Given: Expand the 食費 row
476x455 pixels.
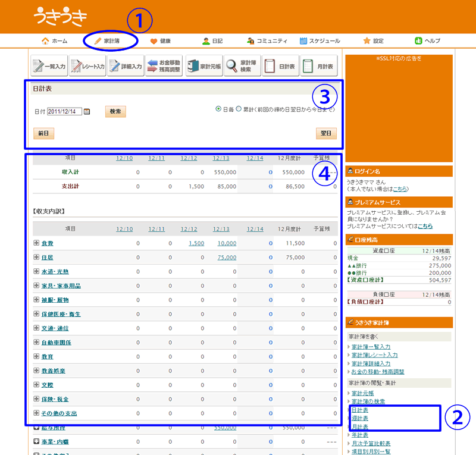Looking at the screenshot, I should click(x=36, y=243).
